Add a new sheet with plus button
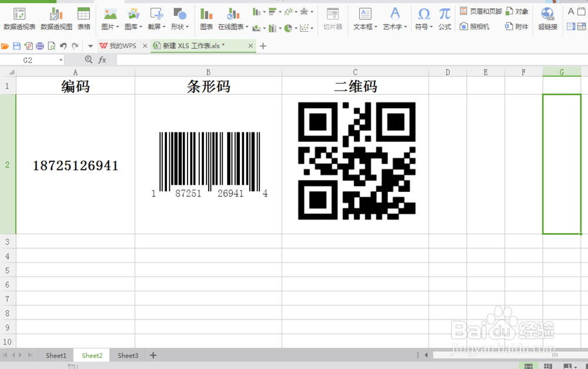The height and width of the screenshot is (369, 588). [x=153, y=355]
